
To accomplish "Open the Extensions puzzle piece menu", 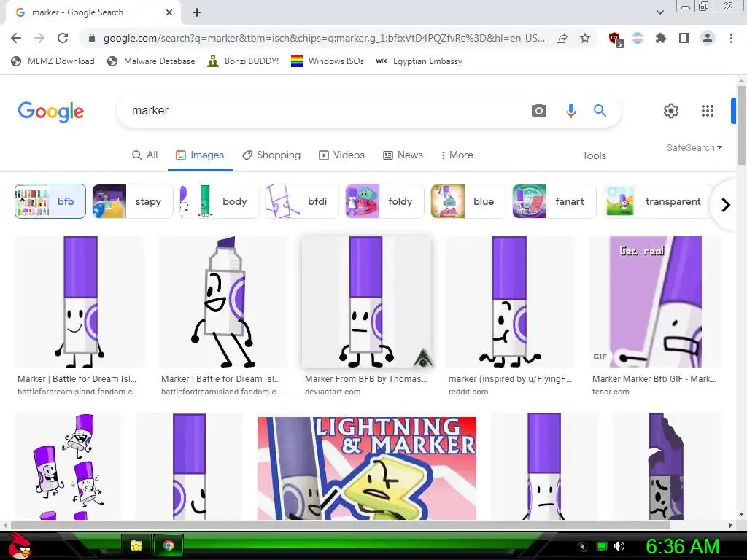I will pyautogui.click(x=660, y=38).
